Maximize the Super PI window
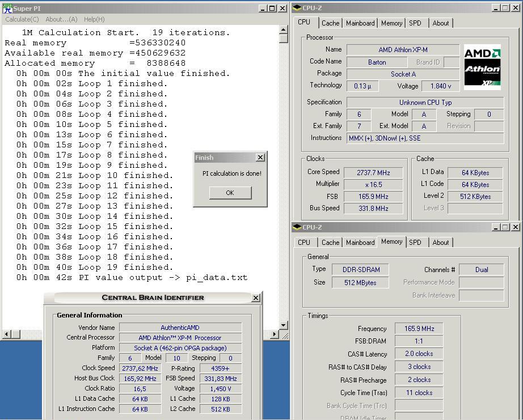The image size is (523, 420). coord(272,9)
